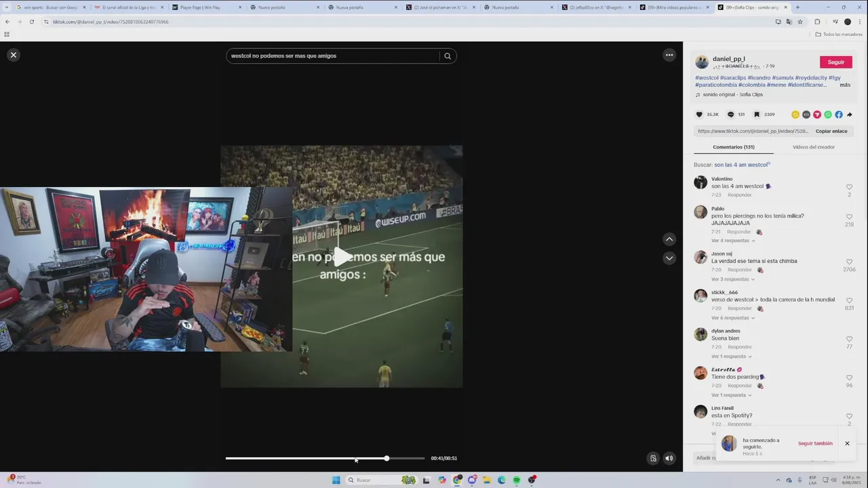Go to next video with down arrow
The height and width of the screenshot is (488, 868).
point(669,258)
